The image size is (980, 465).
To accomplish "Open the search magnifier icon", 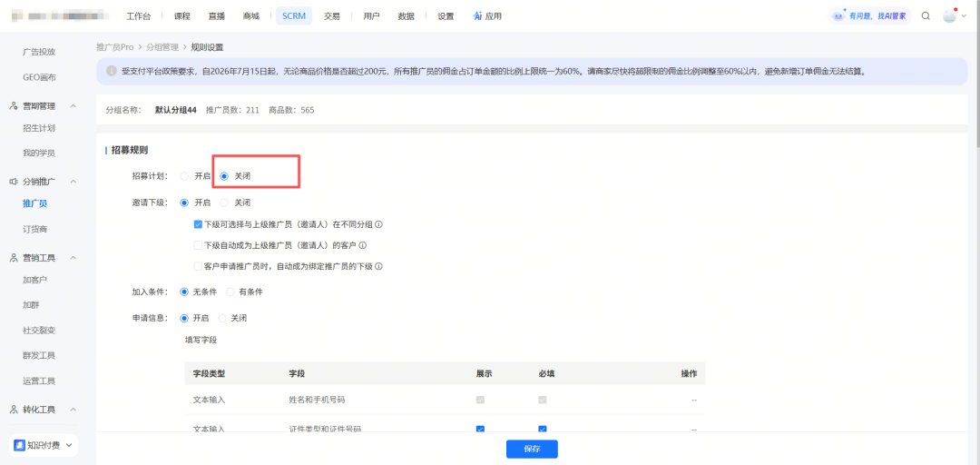I will (x=926, y=16).
